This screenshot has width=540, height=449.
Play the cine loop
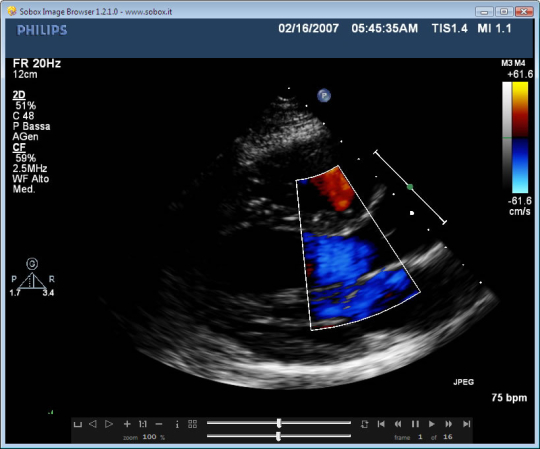click(432, 424)
